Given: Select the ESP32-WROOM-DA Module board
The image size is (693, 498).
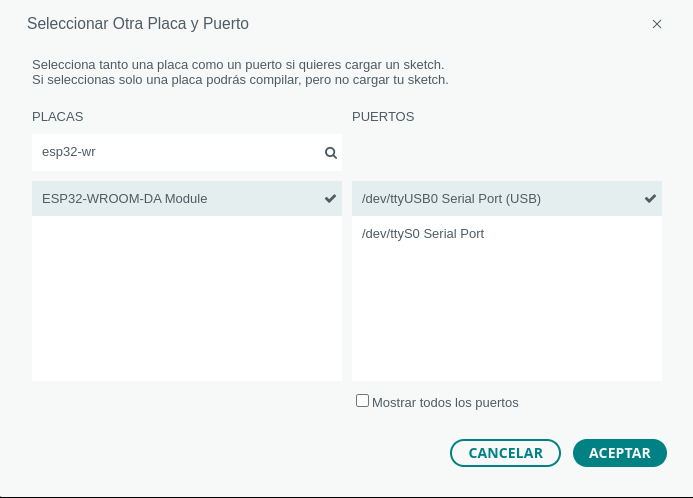Looking at the screenshot, I should point(125,199).
